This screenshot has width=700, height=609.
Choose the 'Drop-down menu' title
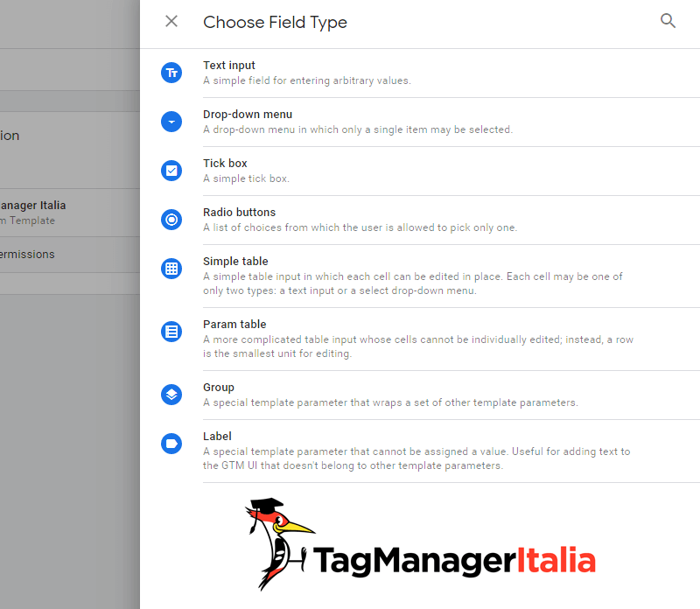(248, 115)
